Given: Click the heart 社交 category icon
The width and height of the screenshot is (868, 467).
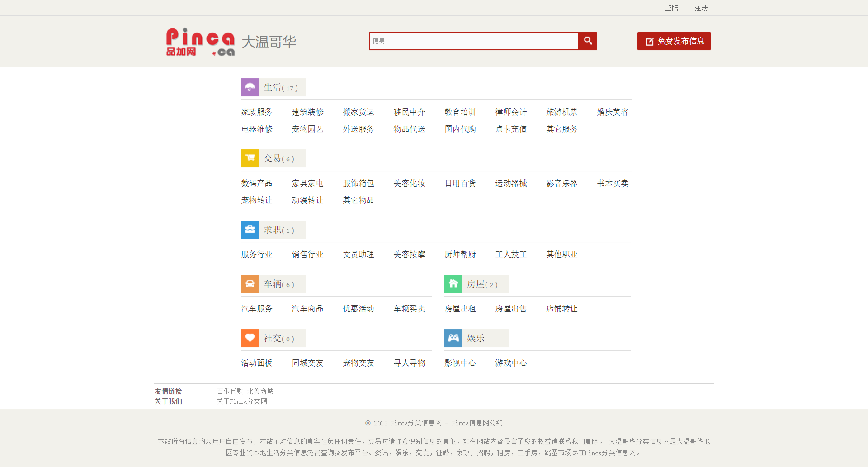Looking at the screenshot, I should click(x=250, y=338).
